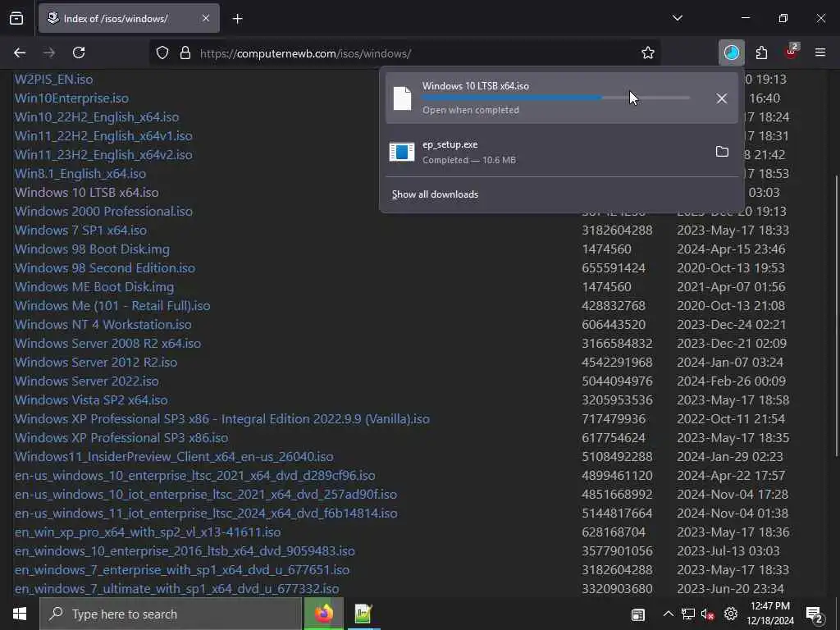Screen dimensions: 840x630
Task: Show hidden system tray icons
Action: (x=668, y=614)
